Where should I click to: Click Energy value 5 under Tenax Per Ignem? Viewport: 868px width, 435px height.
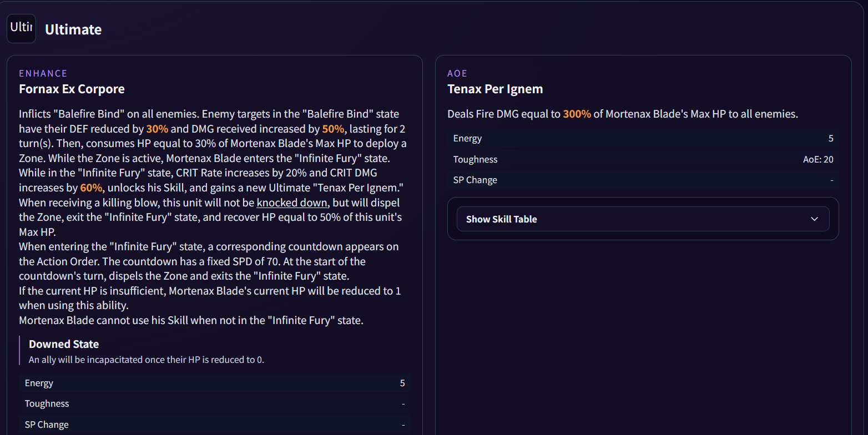[x=831, y=138]
